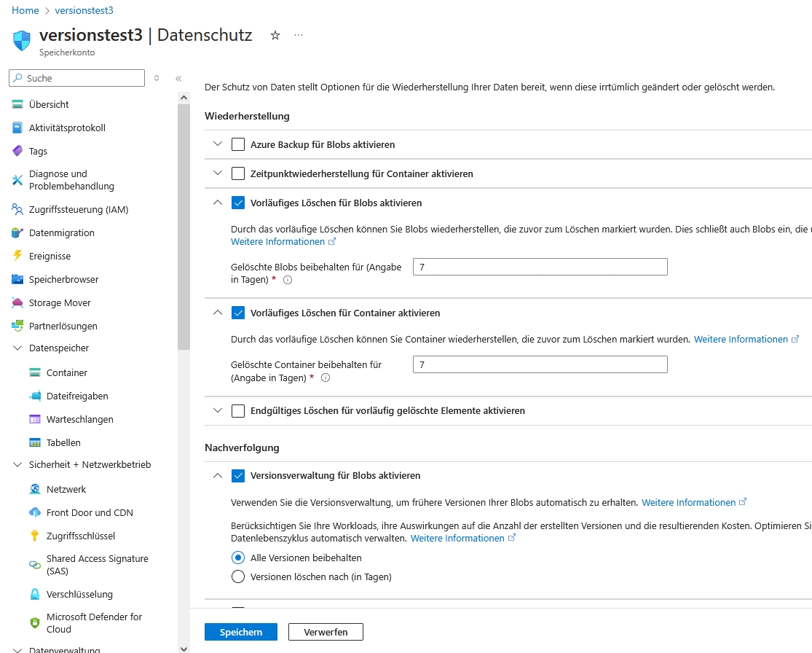
Task: Click the Speicherbrowser icon in the sidebar
Action: pyautogui.click(x=17, y=279)
